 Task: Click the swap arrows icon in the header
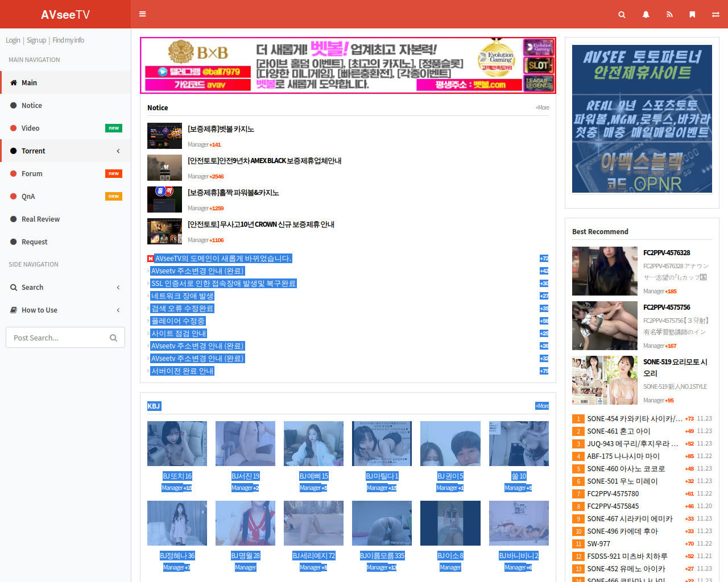click(x=715, y=14)
